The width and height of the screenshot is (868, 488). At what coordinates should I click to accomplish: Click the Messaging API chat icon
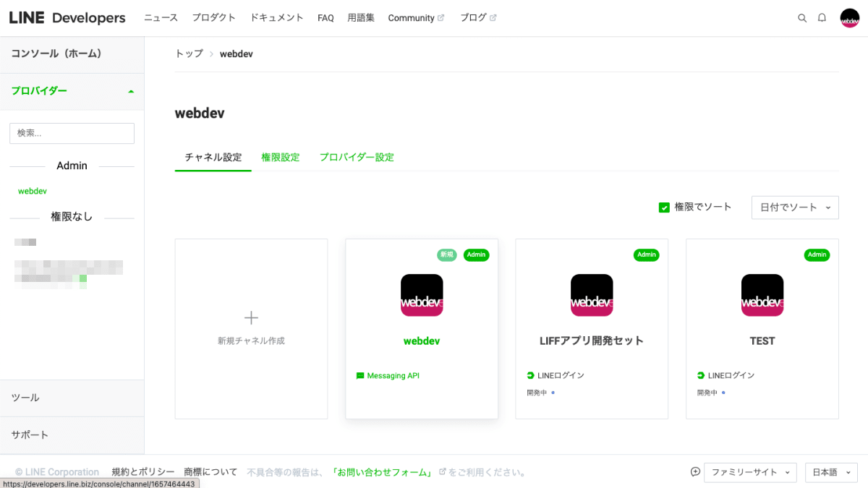pos(360,376)
